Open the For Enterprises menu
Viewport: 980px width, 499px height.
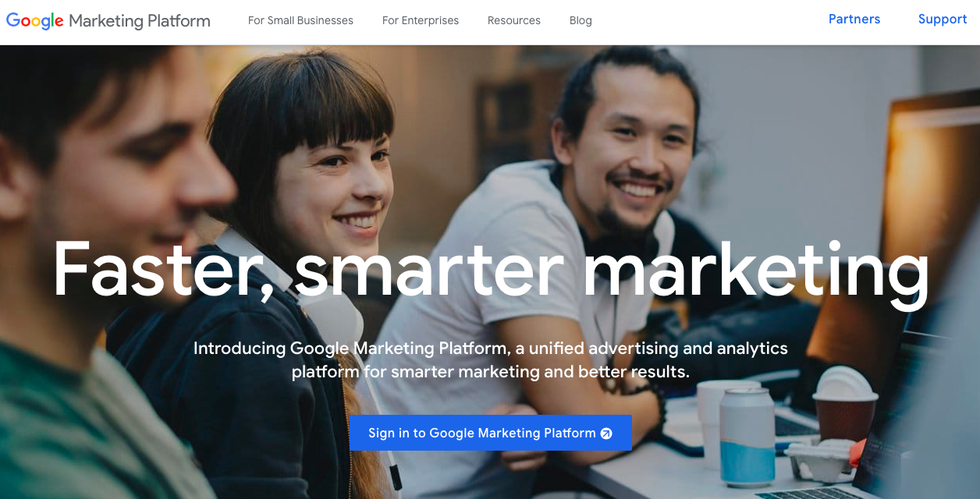coord(421,20)
